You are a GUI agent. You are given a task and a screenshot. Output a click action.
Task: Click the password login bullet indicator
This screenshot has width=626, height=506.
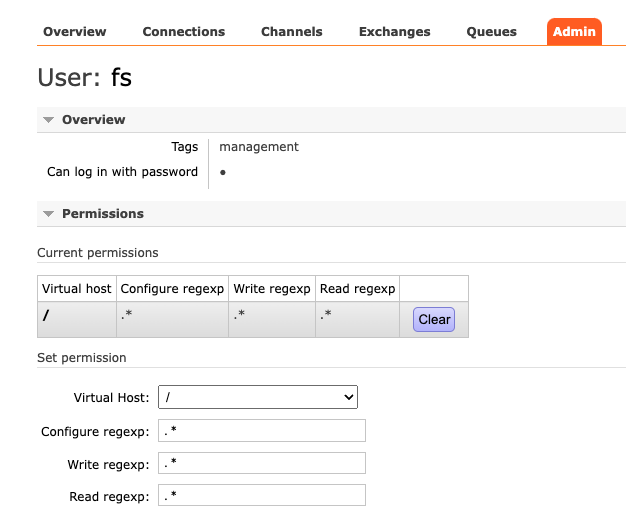222,172
